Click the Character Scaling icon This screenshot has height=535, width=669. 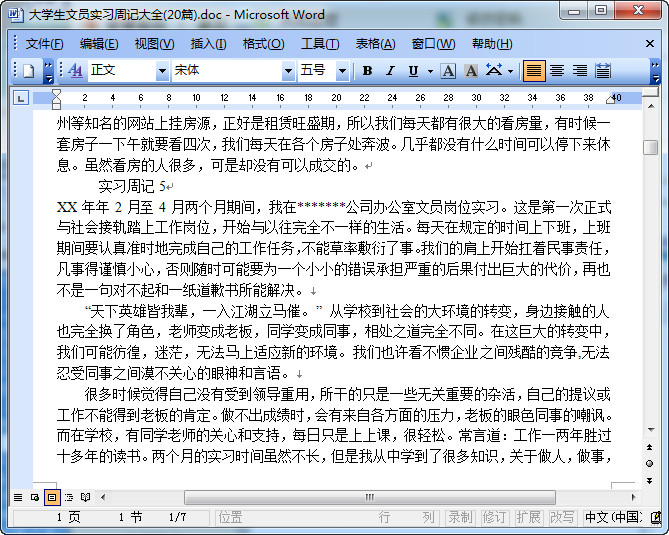tap(494, 70)
